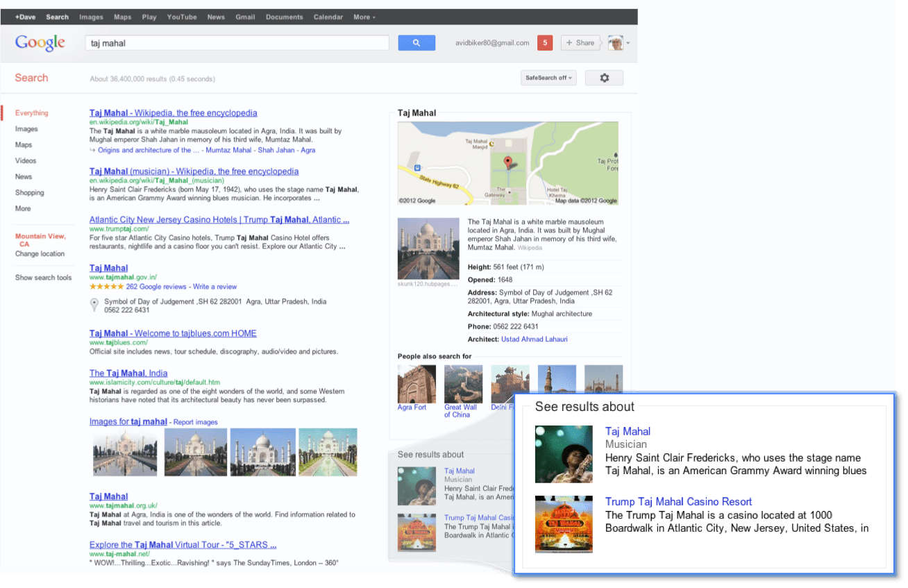Click the five-star rating under Taj Mahal

(106, 287)
